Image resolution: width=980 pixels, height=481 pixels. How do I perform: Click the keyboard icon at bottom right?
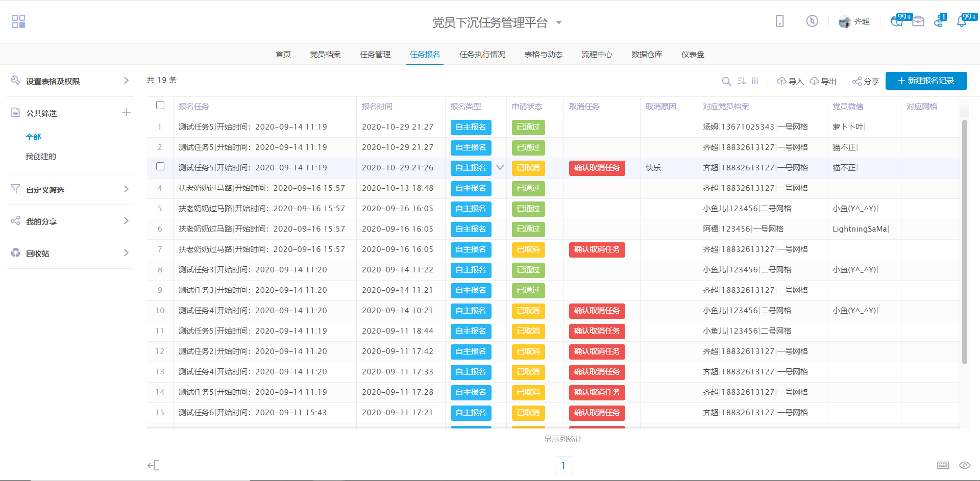pyautogui.click(x=943, y=465)
